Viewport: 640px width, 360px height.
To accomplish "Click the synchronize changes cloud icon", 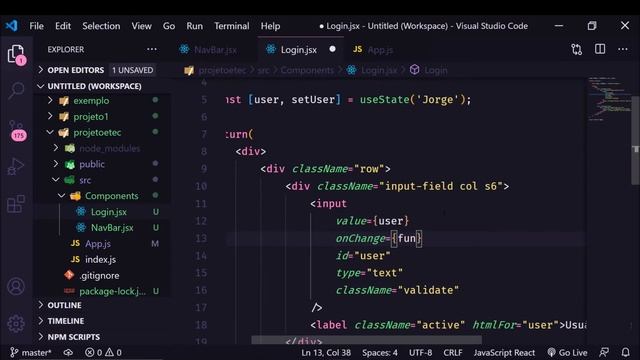I will click(x=68, y=352).
